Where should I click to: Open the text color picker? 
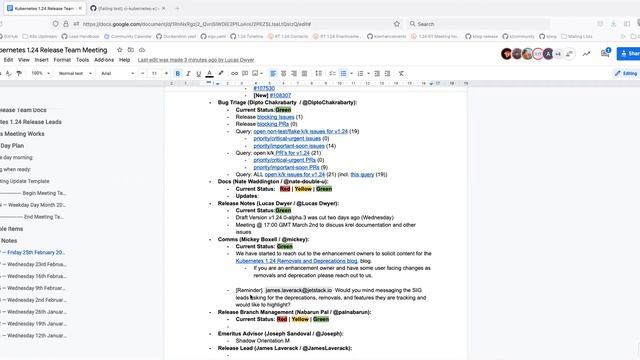tap(209, 73)
